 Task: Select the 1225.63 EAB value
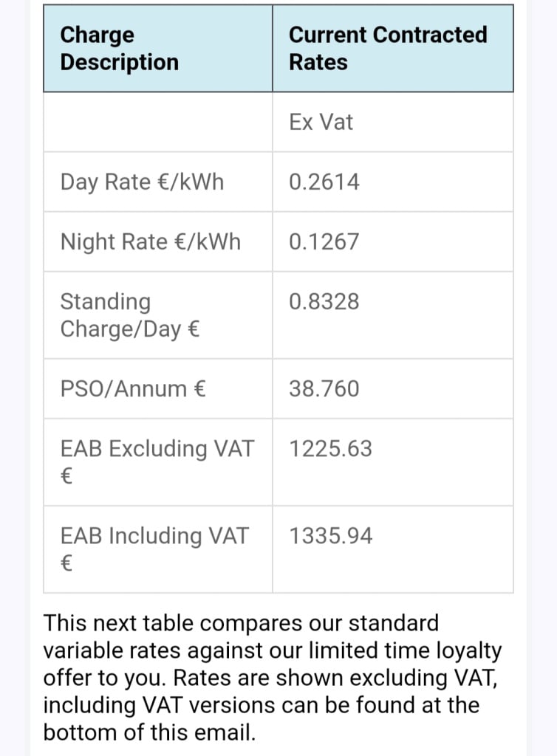point(331,449)
